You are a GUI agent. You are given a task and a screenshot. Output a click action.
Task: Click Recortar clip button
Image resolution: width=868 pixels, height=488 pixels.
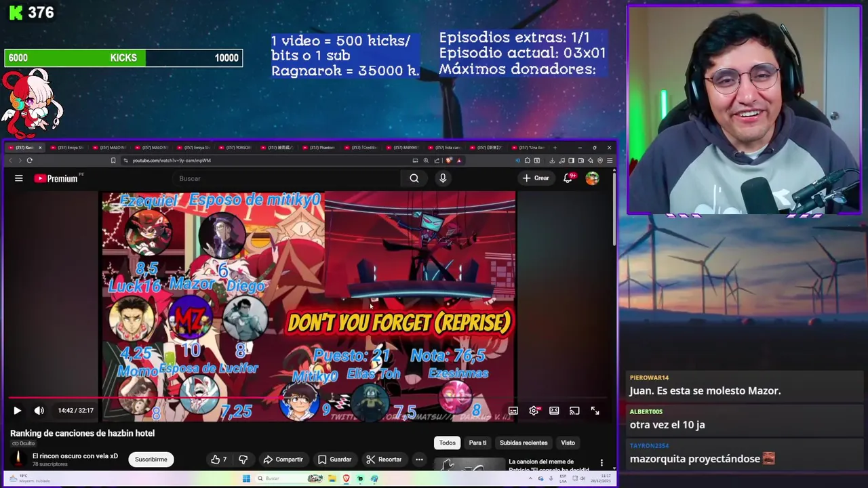pos(384,460)
